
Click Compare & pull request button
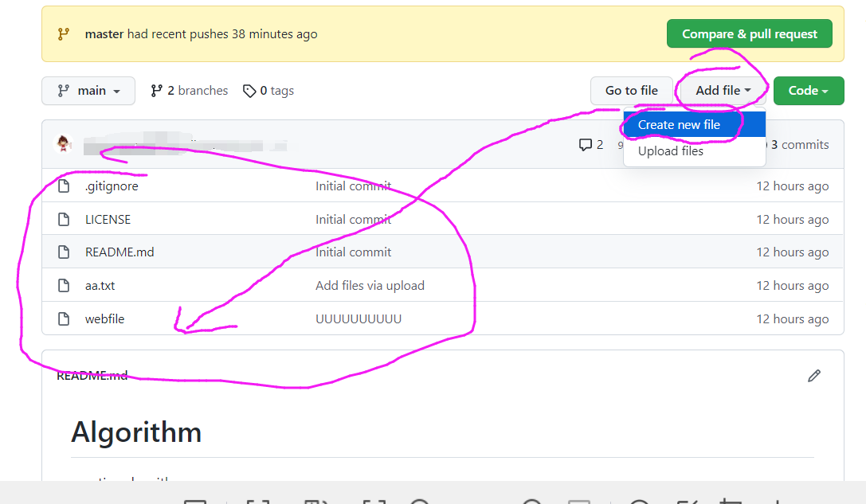point(750,33)
